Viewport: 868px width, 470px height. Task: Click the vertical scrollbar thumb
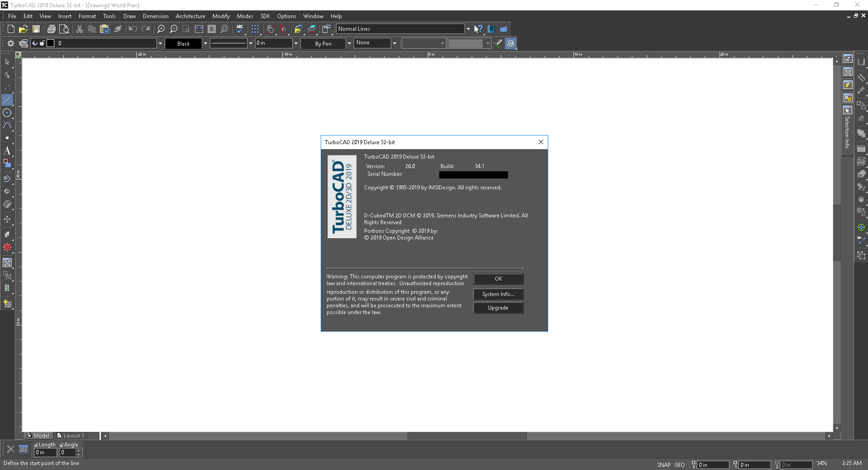837,232
